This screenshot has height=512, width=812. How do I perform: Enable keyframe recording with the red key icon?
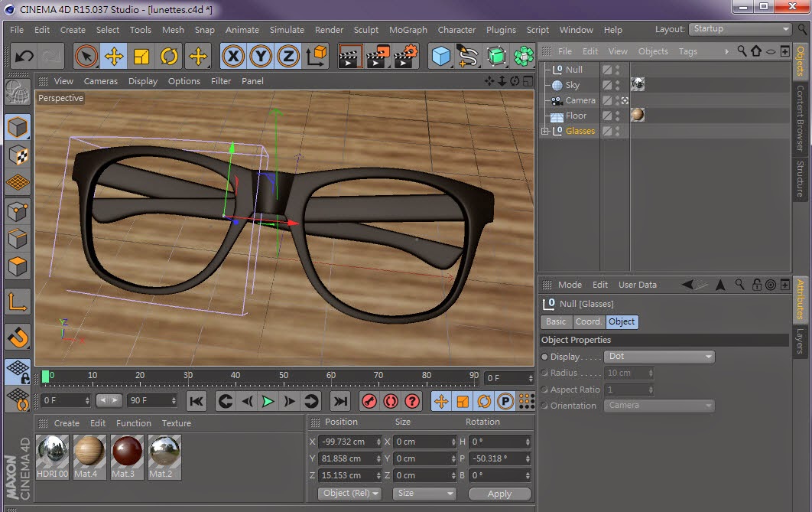(368, 400)
